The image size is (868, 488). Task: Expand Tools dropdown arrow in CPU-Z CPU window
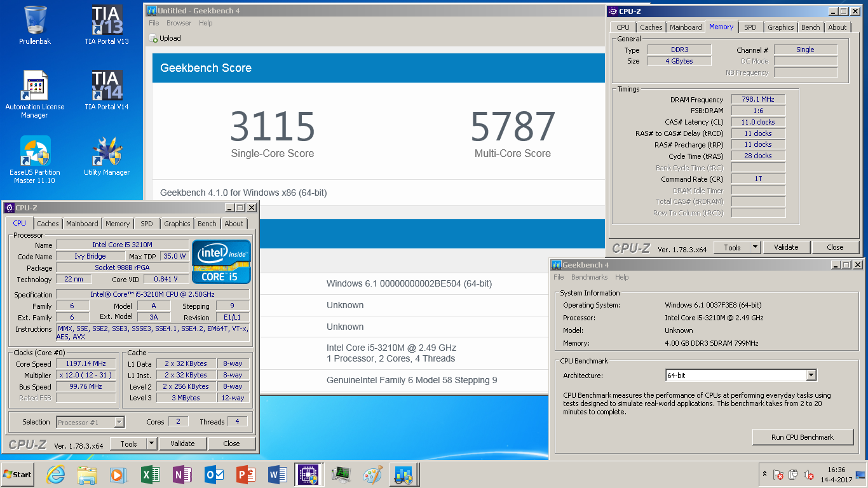[x=152, y=444]
